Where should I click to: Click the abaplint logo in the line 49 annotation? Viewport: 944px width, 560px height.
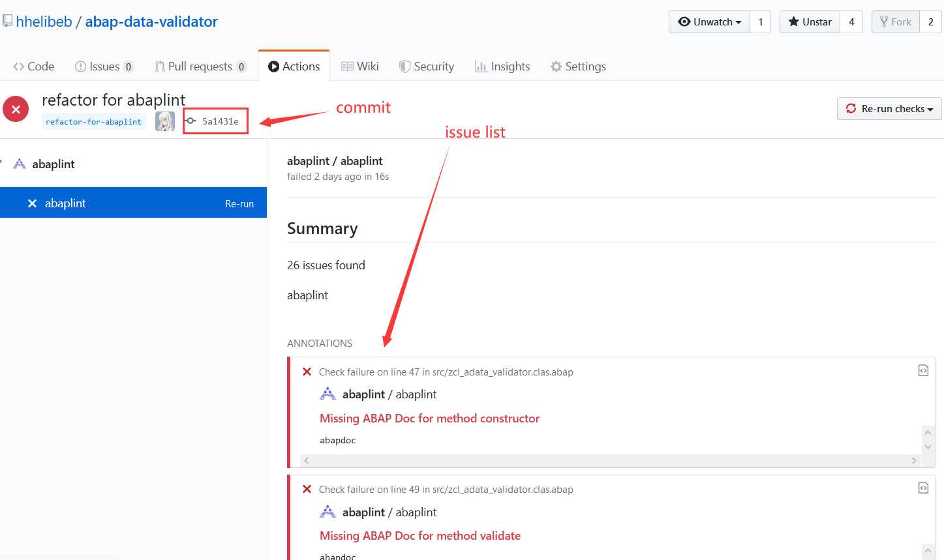pyautogui.click(x=327, y=512)
